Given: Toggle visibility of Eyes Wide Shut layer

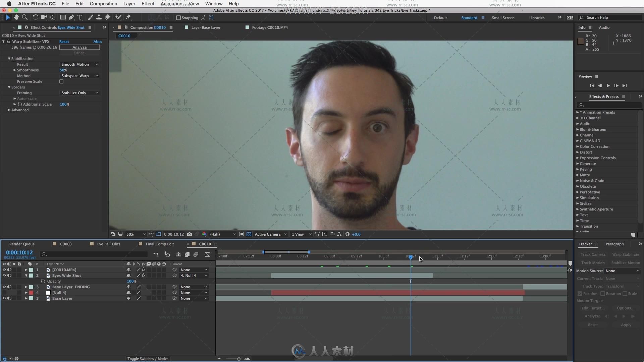Looking at the screenshot, I should point(4,276).
